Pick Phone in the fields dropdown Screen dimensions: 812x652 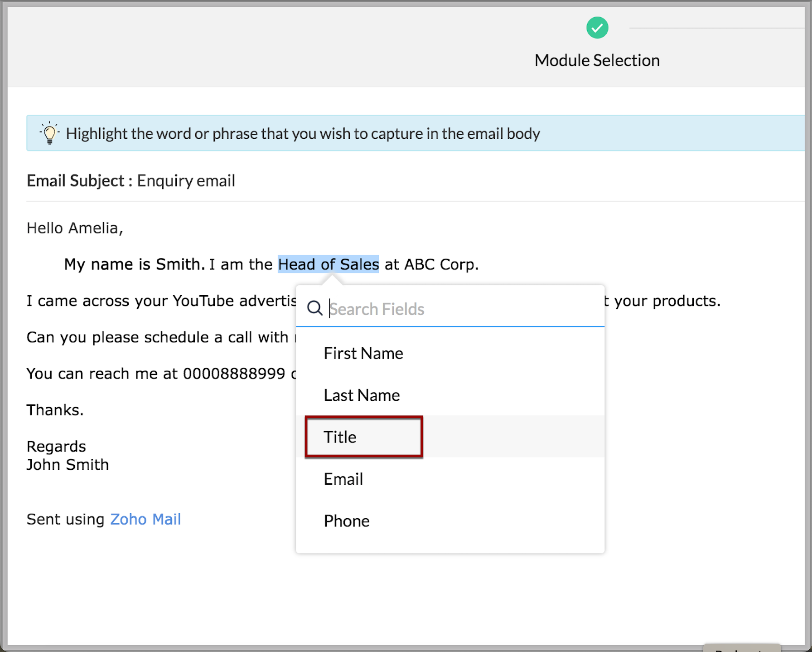(450, 521)
